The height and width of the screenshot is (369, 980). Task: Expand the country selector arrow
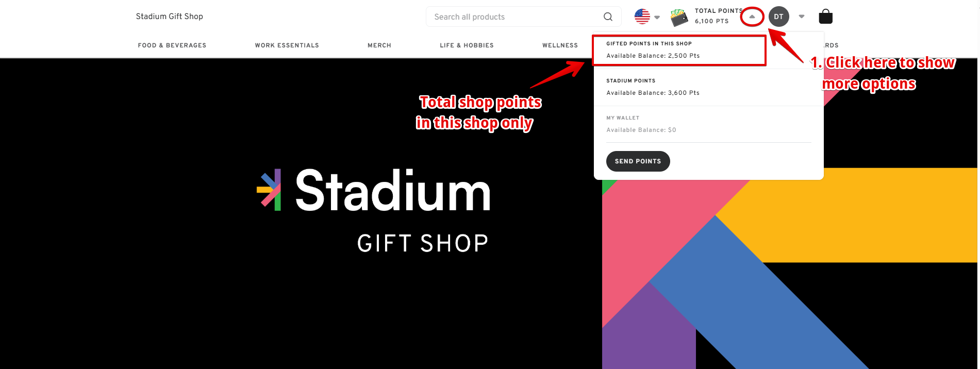(657, 17)
